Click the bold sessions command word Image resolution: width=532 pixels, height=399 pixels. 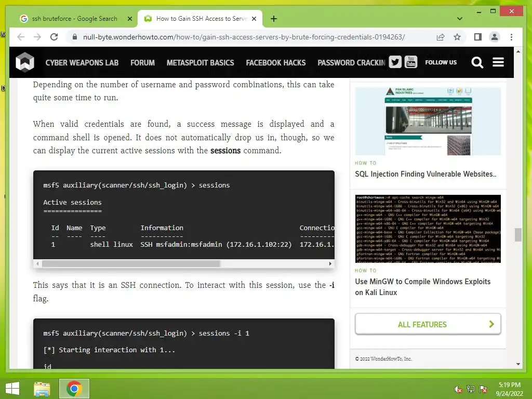coord(225,150)
